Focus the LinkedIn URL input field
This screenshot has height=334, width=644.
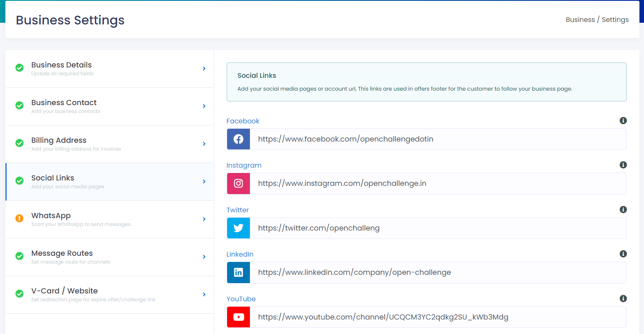coord(438,272)
